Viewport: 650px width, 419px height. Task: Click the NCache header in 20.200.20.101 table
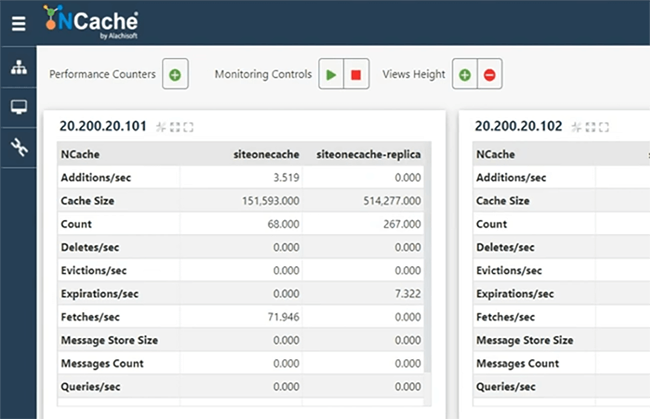click(80, 154)
